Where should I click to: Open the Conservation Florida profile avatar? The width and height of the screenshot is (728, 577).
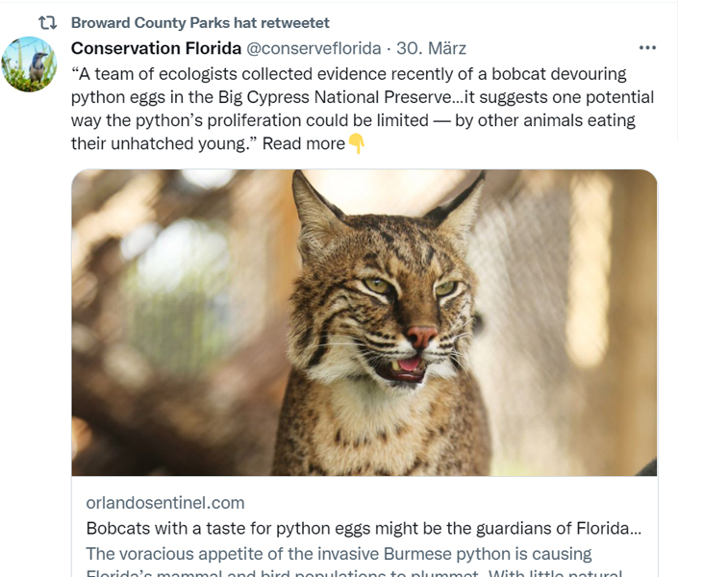29,64
